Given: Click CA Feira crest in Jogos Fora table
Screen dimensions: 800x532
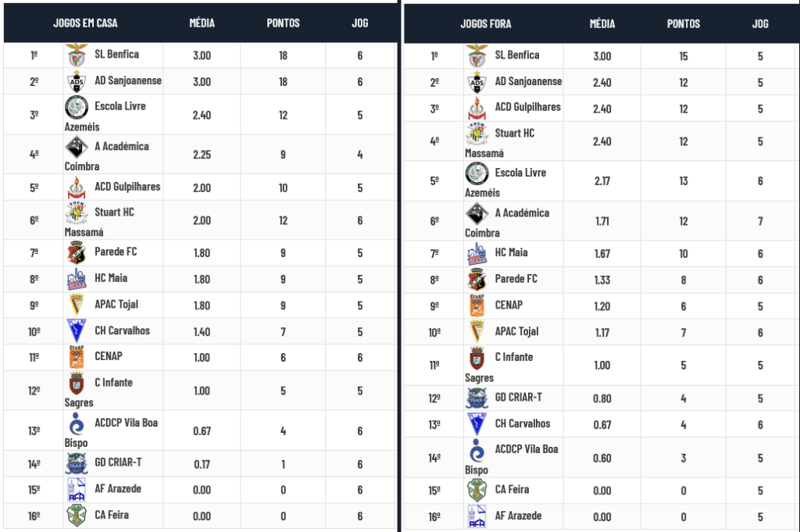Looking at the screenshot, I should (x=476, y=490).
